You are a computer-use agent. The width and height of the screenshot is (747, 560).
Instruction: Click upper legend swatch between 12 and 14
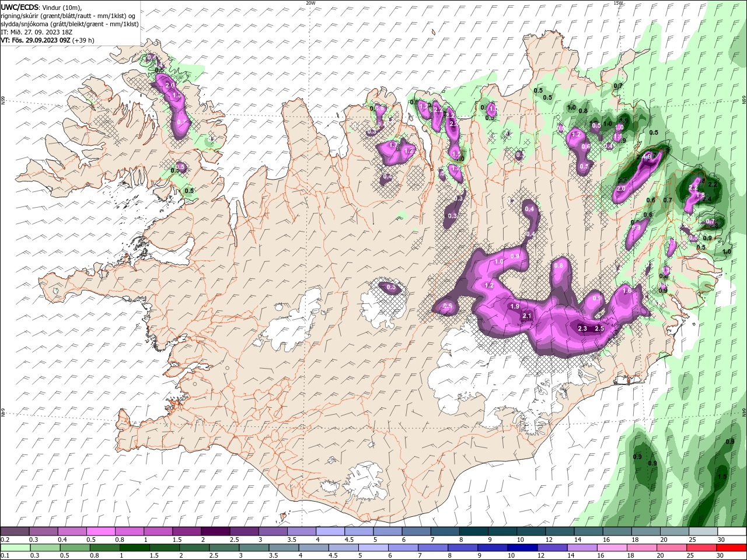pos(560,531)
